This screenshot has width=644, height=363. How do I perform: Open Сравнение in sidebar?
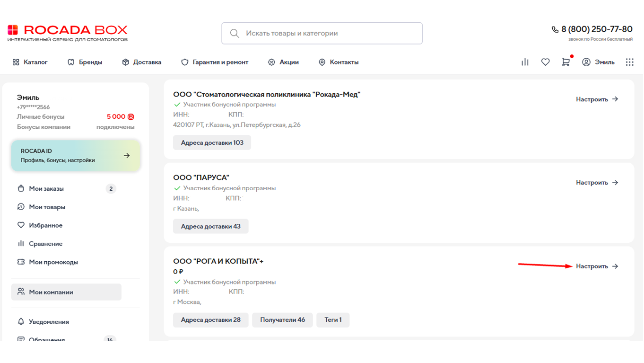tap(46, 244)
